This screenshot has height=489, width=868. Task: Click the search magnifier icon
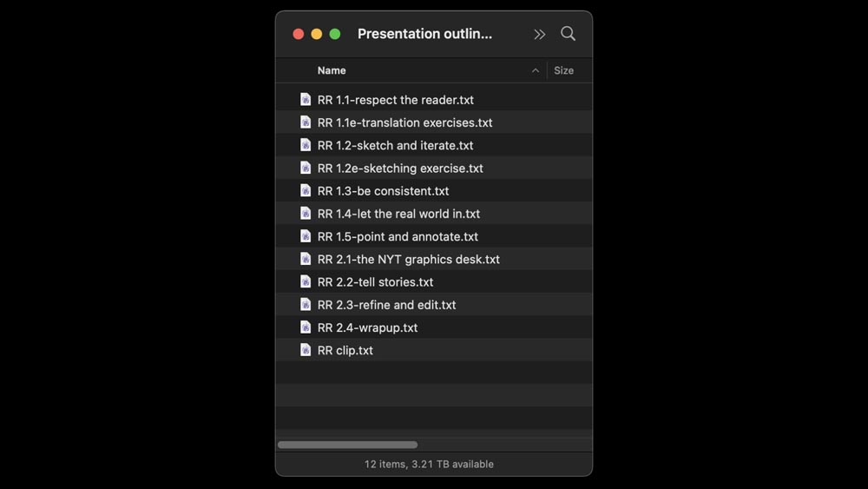coord(568,34)
